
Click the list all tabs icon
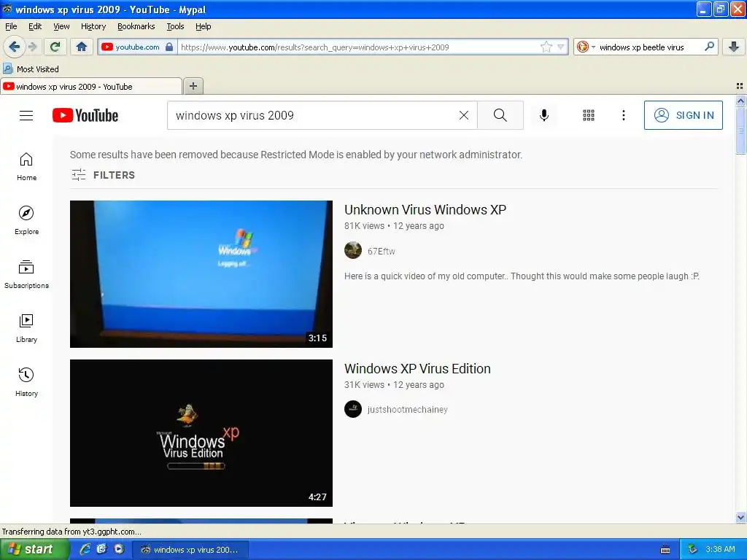pos(740,86)
